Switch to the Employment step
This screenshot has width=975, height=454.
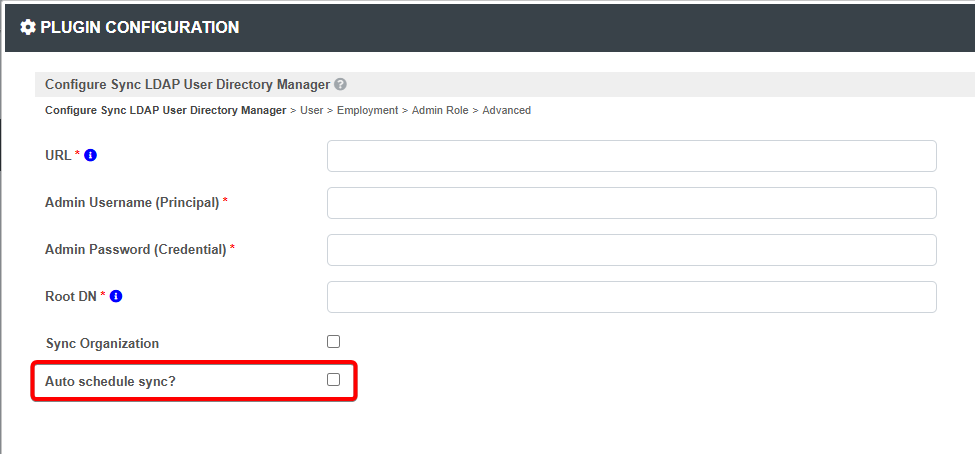[367, 110]
